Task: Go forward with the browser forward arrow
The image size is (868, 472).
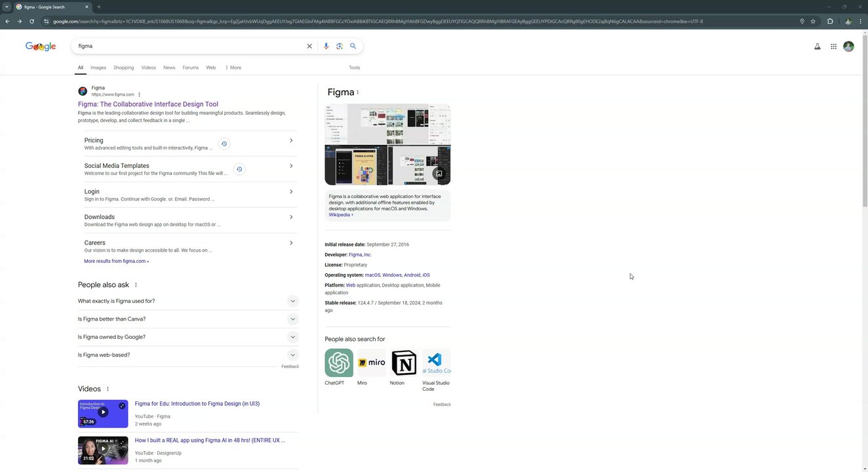Action: [19, 21]
